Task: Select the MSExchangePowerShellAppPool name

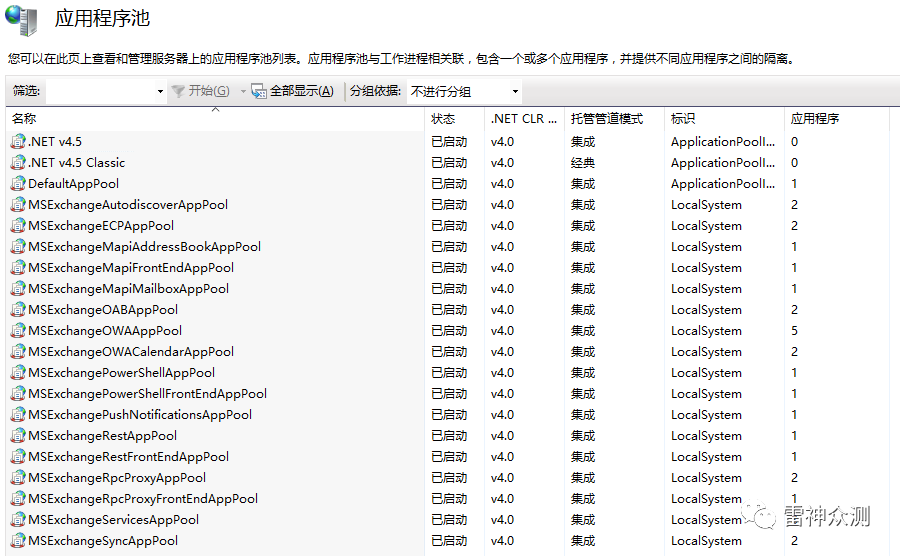Action: [x=122, y=373]
